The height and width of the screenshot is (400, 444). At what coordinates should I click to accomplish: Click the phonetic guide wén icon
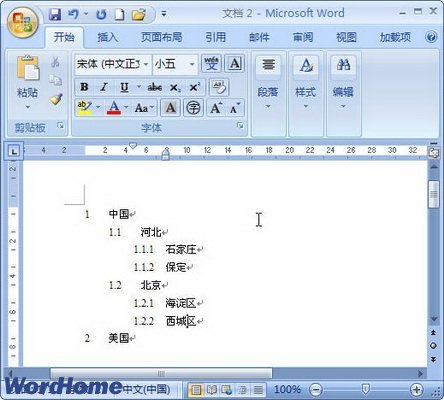click(x=212, y=63)
